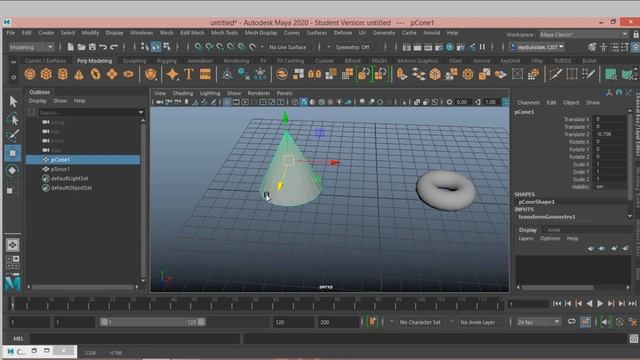Click the Multi-Cut knife tool on the shelf
The height and width of the screenshot is (360, 640).
coord(555,74)
